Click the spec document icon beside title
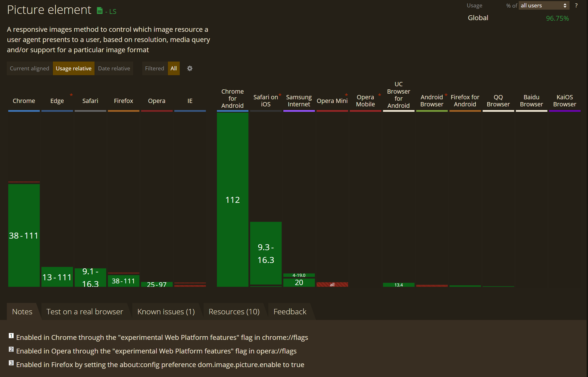Screen dimensions: 588x377 pos(100,11)
